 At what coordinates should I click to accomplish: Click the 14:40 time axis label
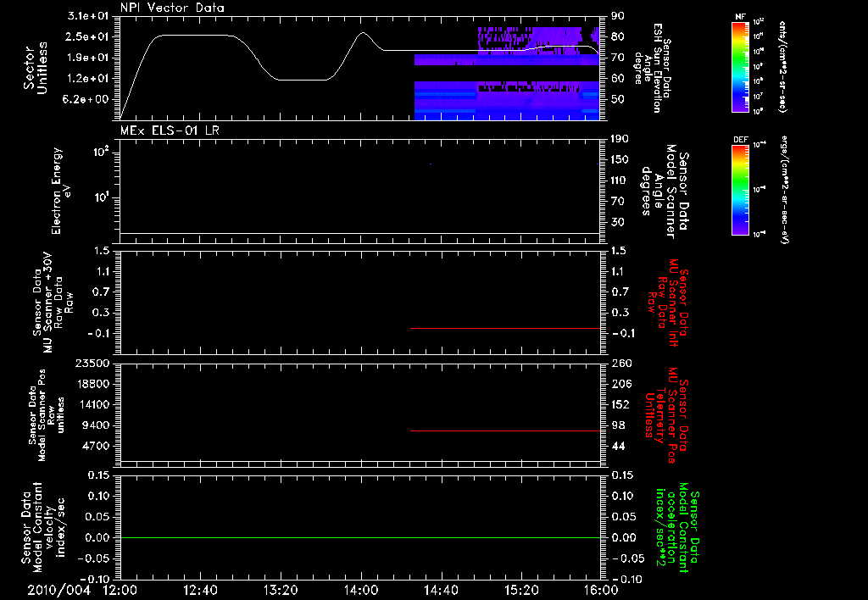pyautogui.click(x=441, y=590)
